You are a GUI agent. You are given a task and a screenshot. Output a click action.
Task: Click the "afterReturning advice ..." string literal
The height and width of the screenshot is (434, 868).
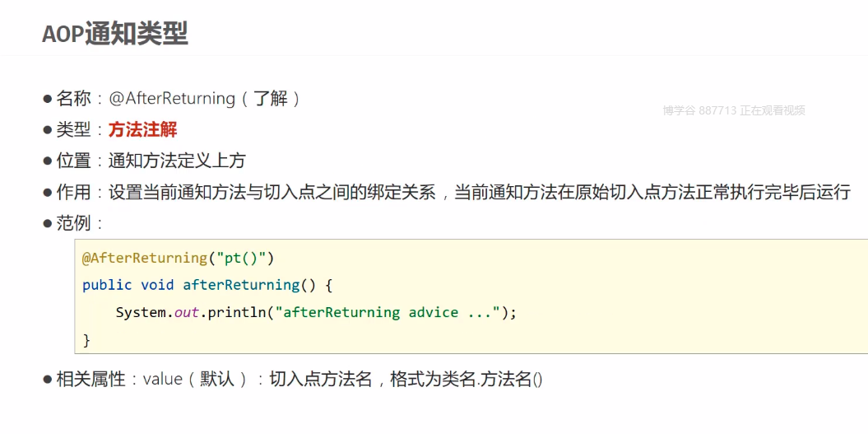tap(388, 313)
